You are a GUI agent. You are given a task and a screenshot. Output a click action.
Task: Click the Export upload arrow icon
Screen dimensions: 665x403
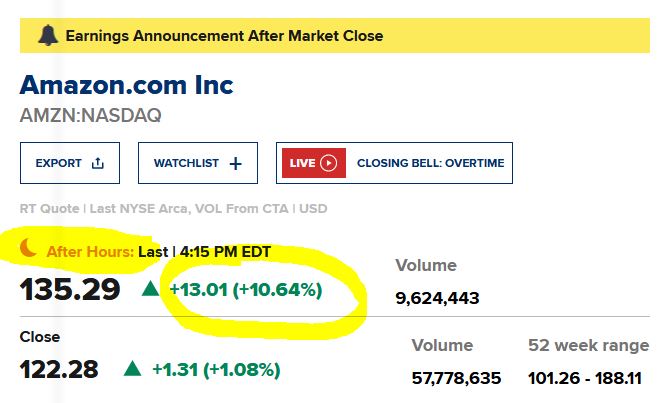click(97, 163)
